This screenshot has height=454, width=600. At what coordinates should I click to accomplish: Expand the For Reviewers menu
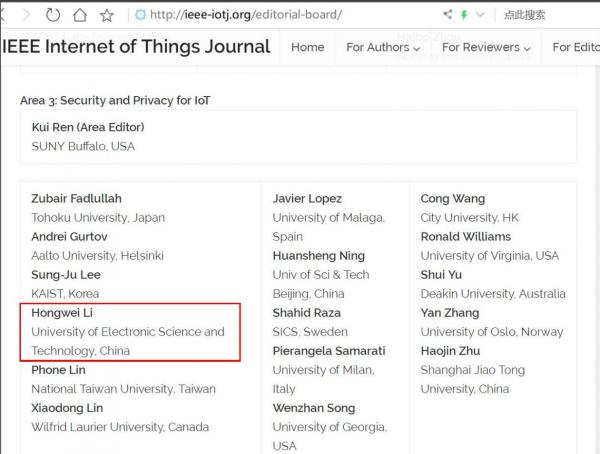(x=485, y=47)
